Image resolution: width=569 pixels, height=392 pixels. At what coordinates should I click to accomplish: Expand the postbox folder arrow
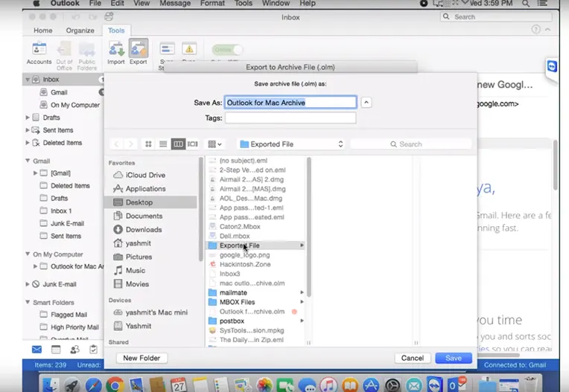point(302,321)
